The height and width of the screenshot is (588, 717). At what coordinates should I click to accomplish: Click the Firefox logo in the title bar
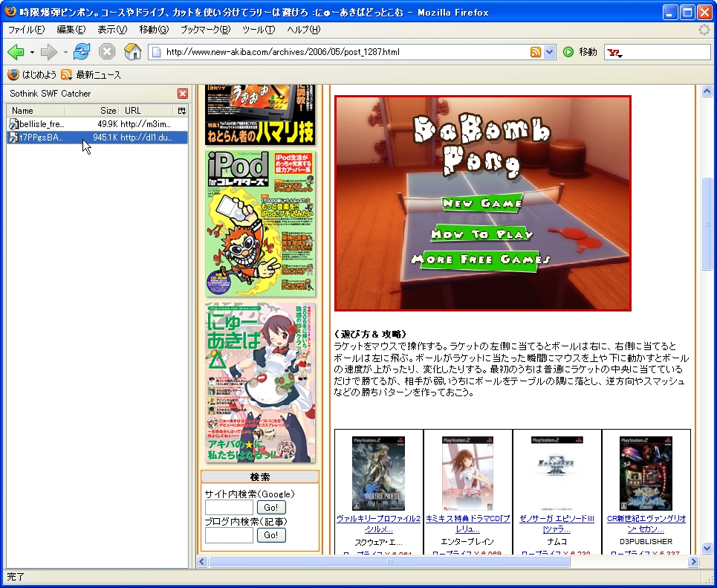point(10,11)
